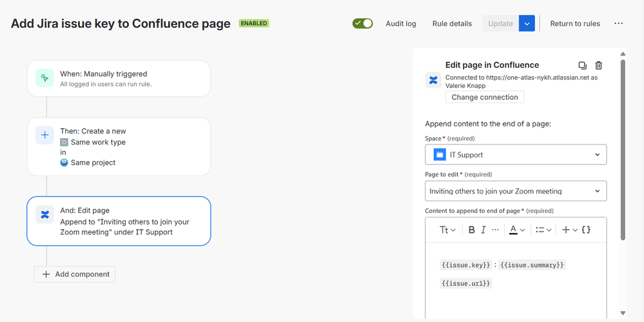Open the list options dropdown

tap(543, 230)
